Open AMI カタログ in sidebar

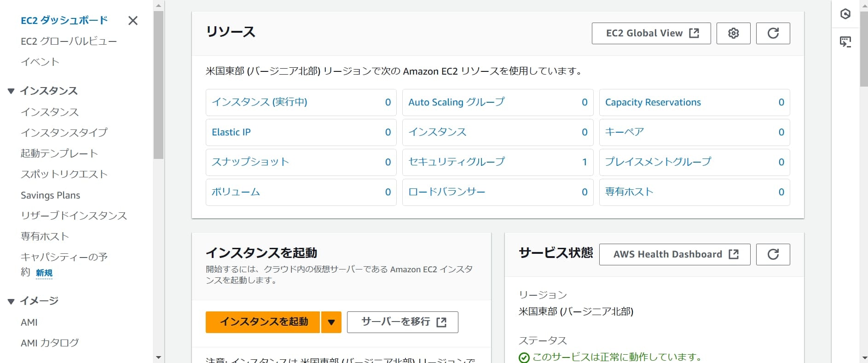click(x=50, y=343)
